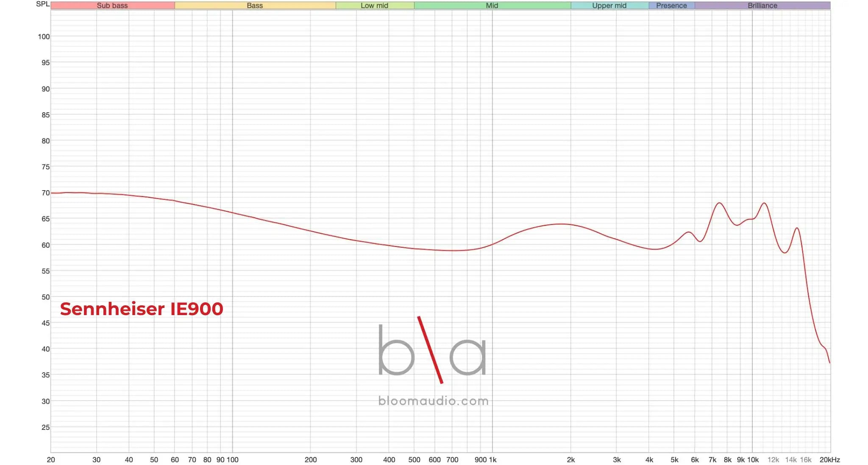Click the Sennheiser IE900 title label
The width and height of the screenshot is (868, 465).
pyautogui.click(x=142, y=309)
